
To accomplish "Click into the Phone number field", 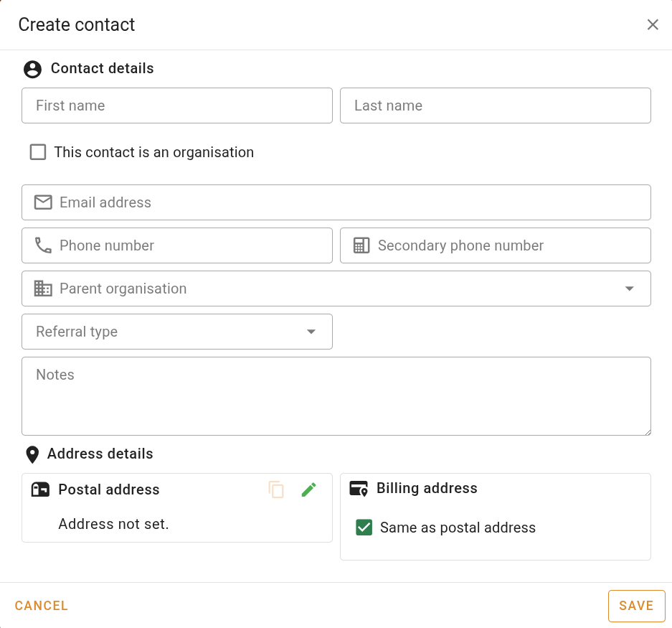I will 177,245.
